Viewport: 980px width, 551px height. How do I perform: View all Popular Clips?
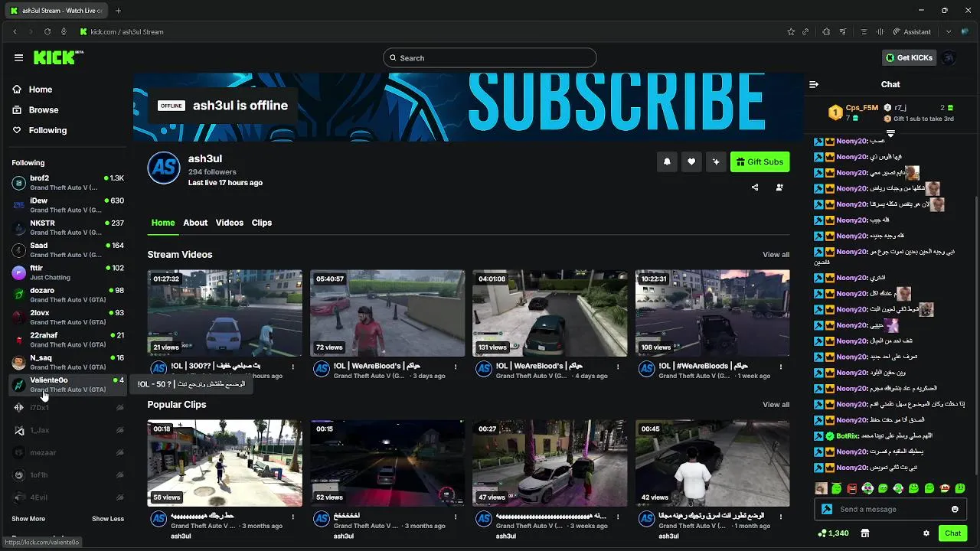point(776,405)
